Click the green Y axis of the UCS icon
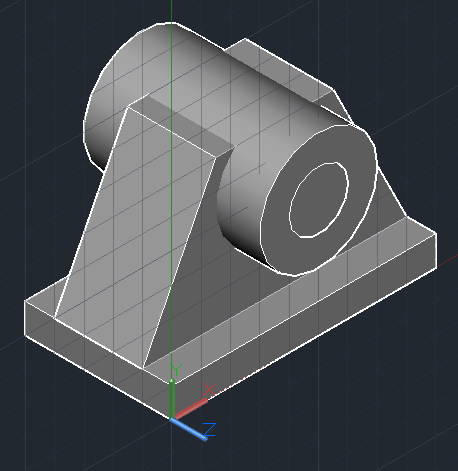Viewport: 458px width, 471px height. [172, 399]
